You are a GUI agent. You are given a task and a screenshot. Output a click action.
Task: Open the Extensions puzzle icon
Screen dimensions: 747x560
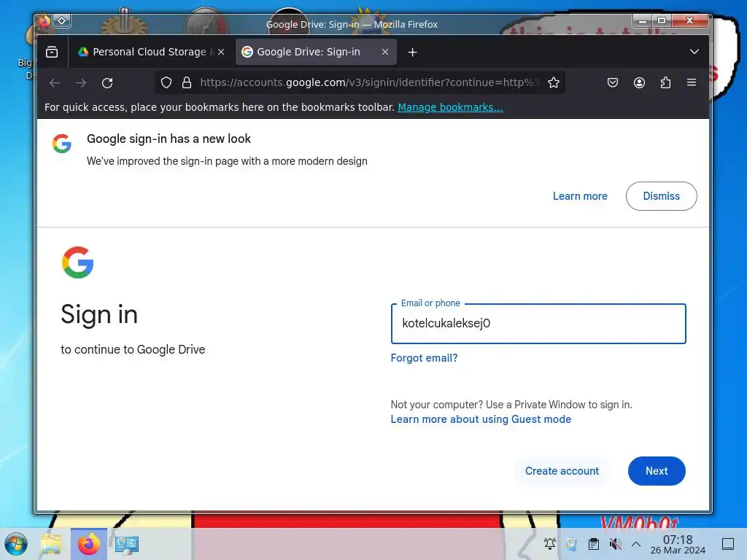tap(665, 83)
